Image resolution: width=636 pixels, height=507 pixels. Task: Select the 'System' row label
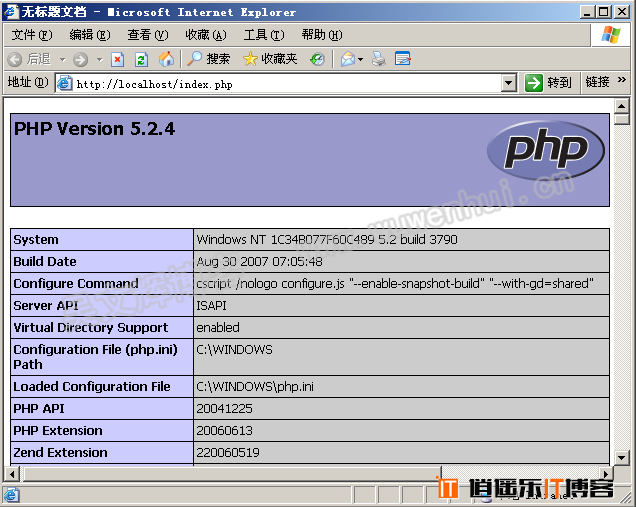click(36, 240)
